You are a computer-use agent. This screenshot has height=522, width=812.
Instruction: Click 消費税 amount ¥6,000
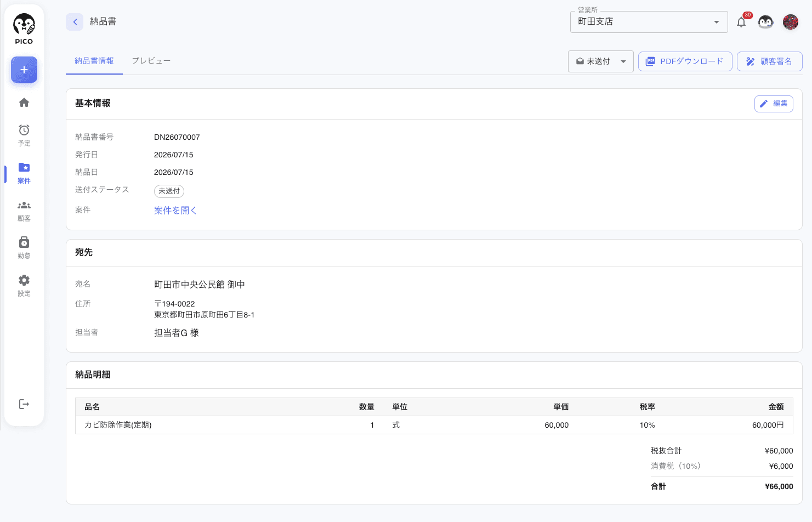point(781,466)
